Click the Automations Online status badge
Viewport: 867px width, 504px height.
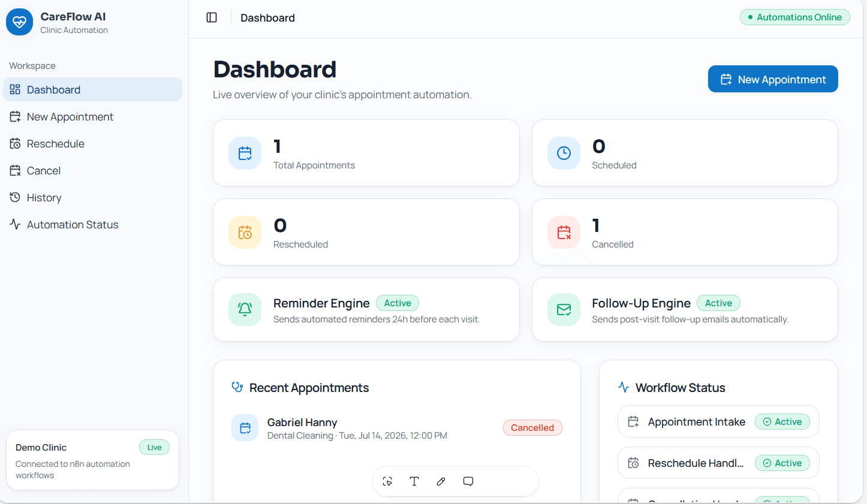click(795, 17)
